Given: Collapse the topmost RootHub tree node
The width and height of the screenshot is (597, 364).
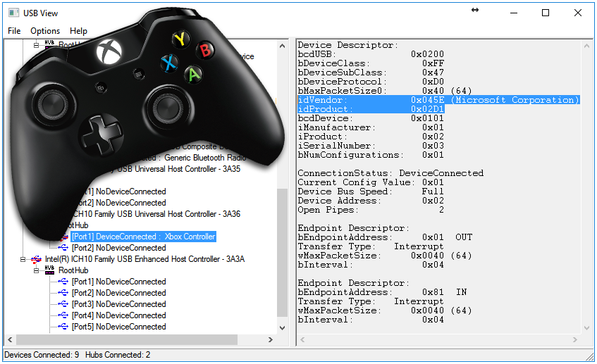Looking at the screenshot, I should (36, 45).
